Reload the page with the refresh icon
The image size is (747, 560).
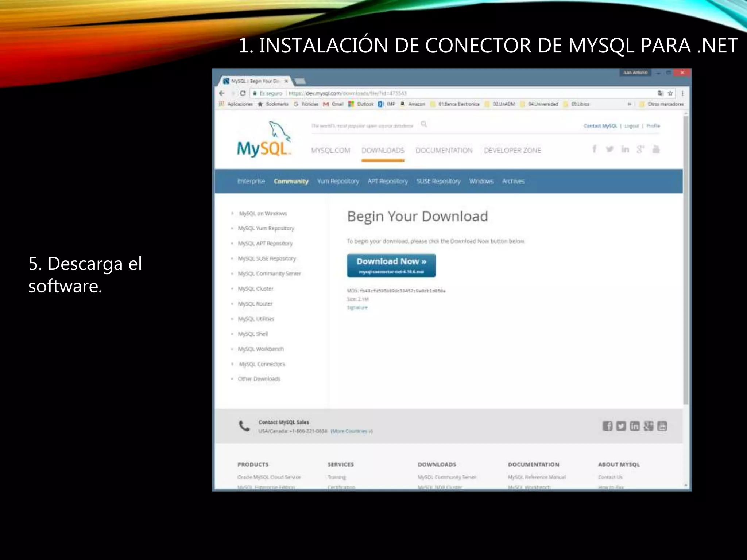click(x=243, y=93)
